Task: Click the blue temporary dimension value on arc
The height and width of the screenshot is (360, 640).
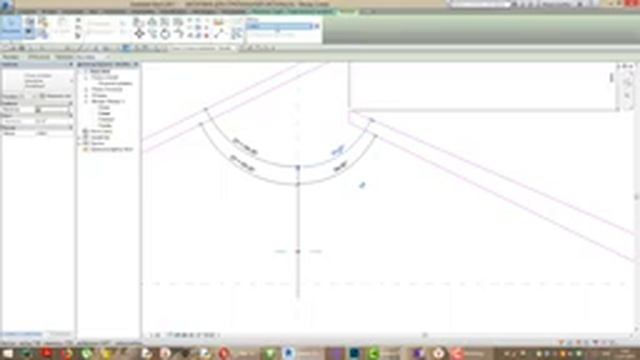Action: tap(338, 151)
